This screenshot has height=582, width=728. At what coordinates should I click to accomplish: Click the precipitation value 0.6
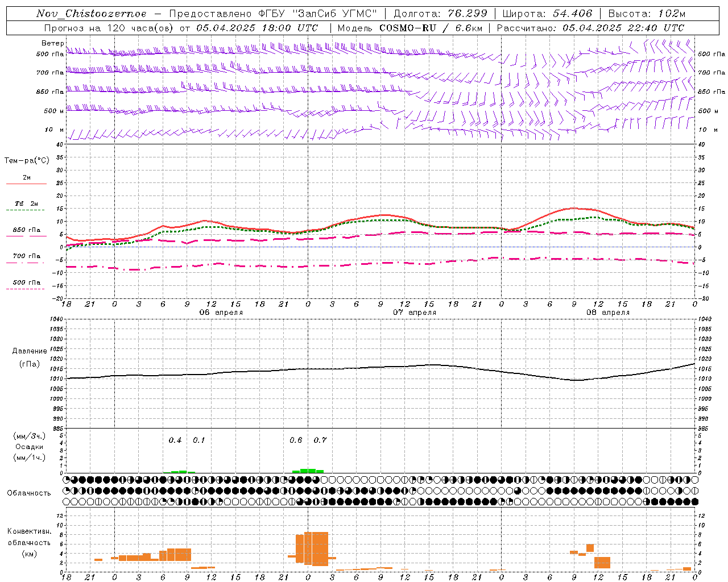[x=296, y=440]
